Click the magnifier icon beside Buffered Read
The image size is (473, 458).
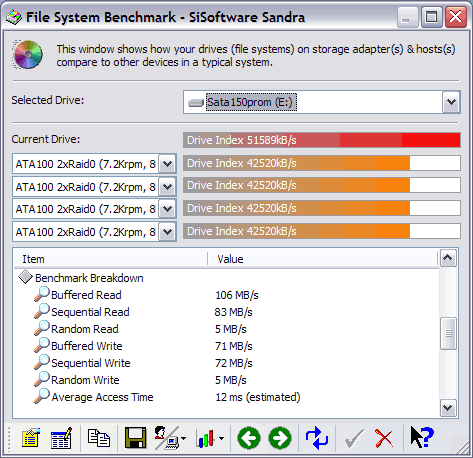pos(42,294)
